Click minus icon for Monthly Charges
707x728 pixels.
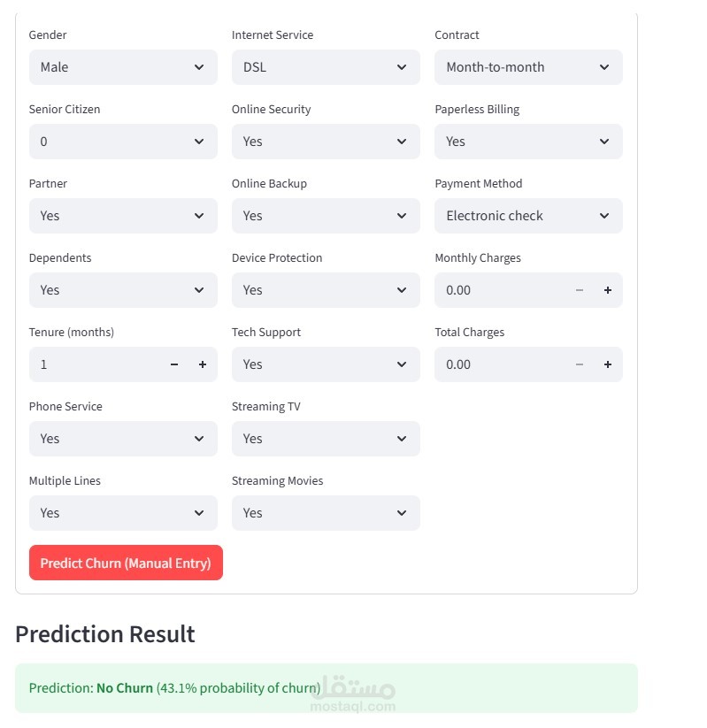580,290
